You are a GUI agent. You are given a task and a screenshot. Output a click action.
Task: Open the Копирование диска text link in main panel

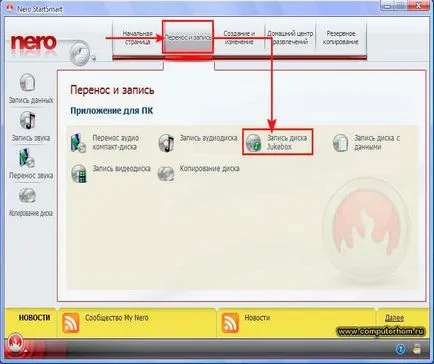(210, 169)
